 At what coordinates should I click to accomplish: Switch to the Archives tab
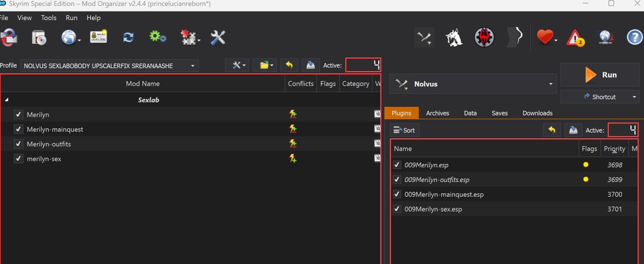pyautogui.click(x=437, y=113)
